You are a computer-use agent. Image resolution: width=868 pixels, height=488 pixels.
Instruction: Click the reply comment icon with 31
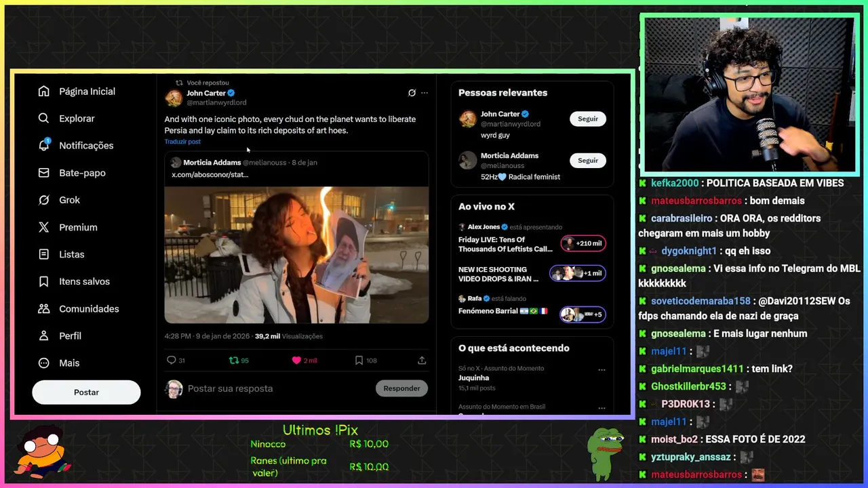(172, 361)
